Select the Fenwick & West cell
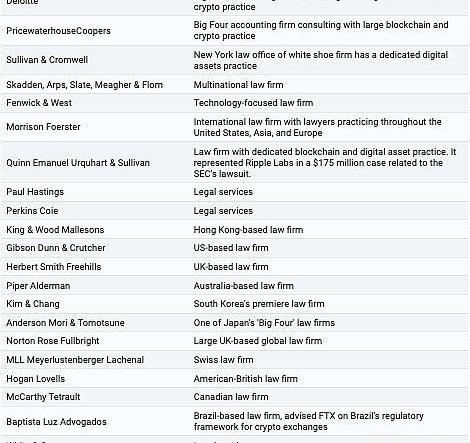The image size is (470, 443). [x=39, y=103]
